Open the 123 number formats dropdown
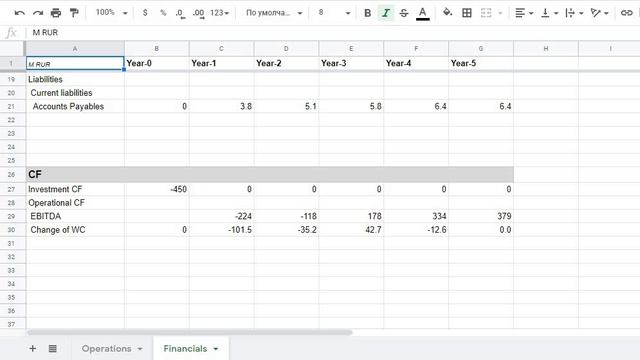 (x=220, y=13)
